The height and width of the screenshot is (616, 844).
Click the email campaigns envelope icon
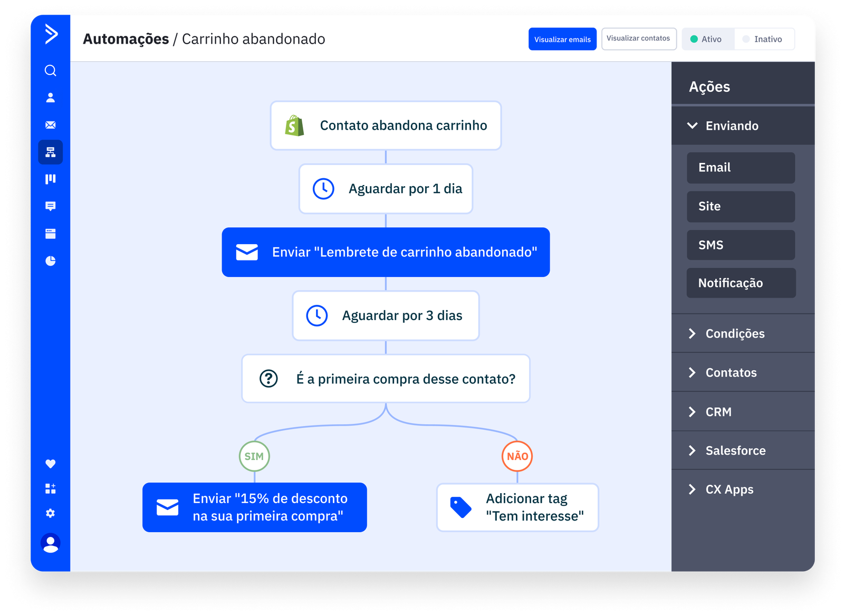(x=50, y=125)
